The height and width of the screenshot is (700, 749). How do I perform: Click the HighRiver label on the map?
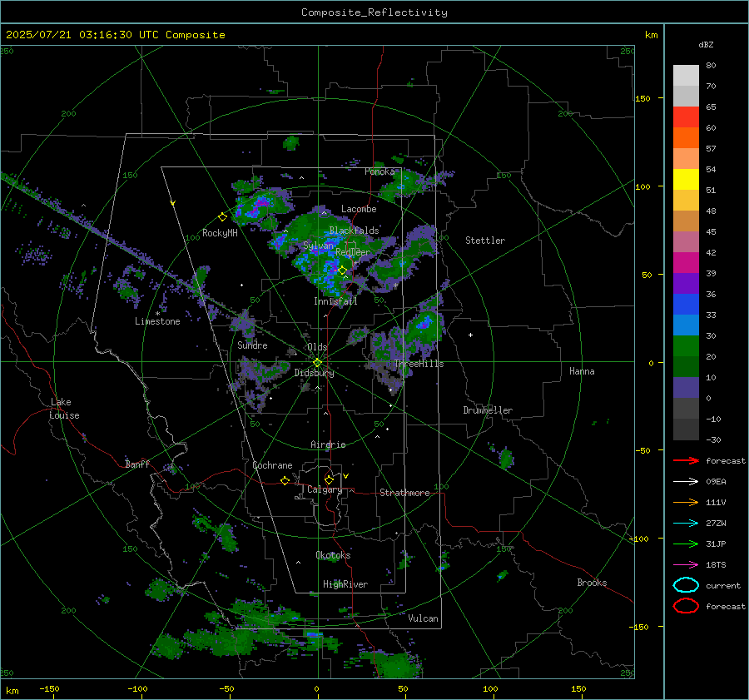pos(345,584)
